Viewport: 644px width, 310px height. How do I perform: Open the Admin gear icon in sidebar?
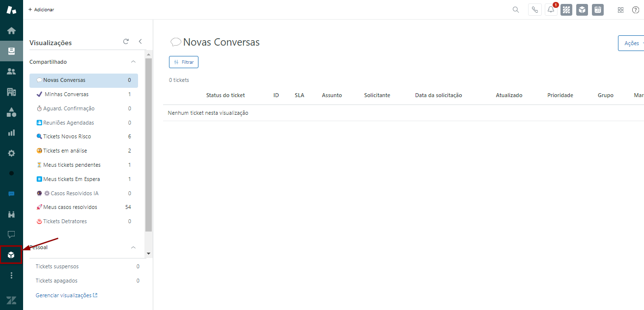point(11,153)
